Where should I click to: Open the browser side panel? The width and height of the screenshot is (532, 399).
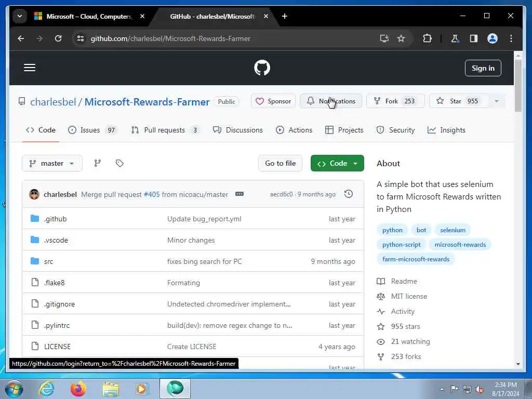point(474,38)
